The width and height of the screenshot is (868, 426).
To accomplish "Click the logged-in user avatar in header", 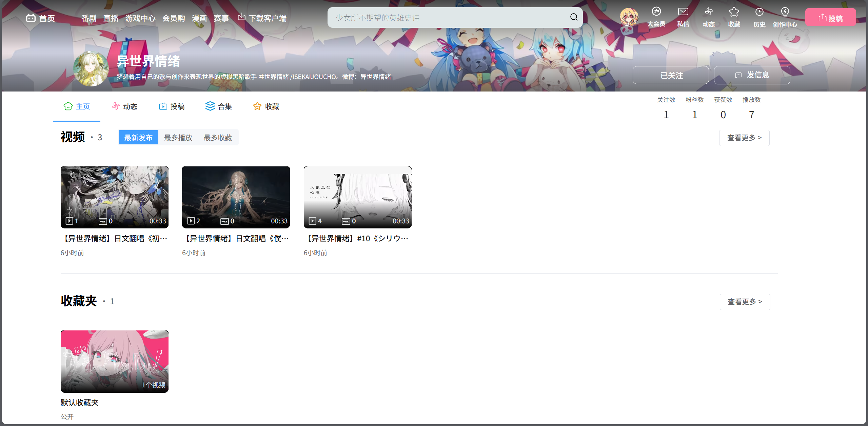I will [629, 17].
